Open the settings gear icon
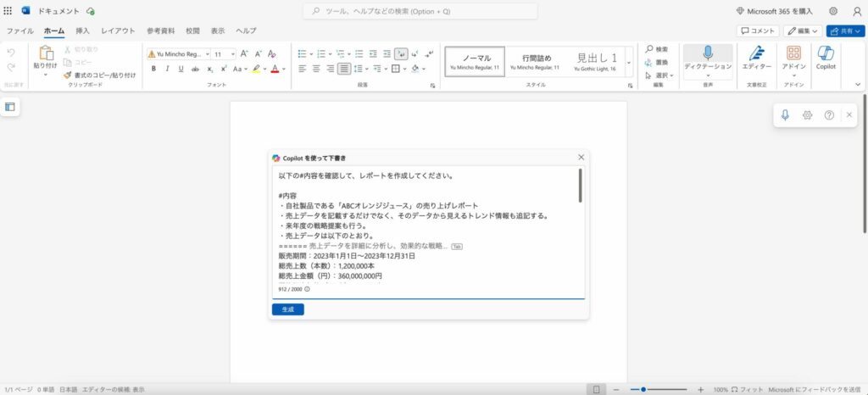 (833, 11)
